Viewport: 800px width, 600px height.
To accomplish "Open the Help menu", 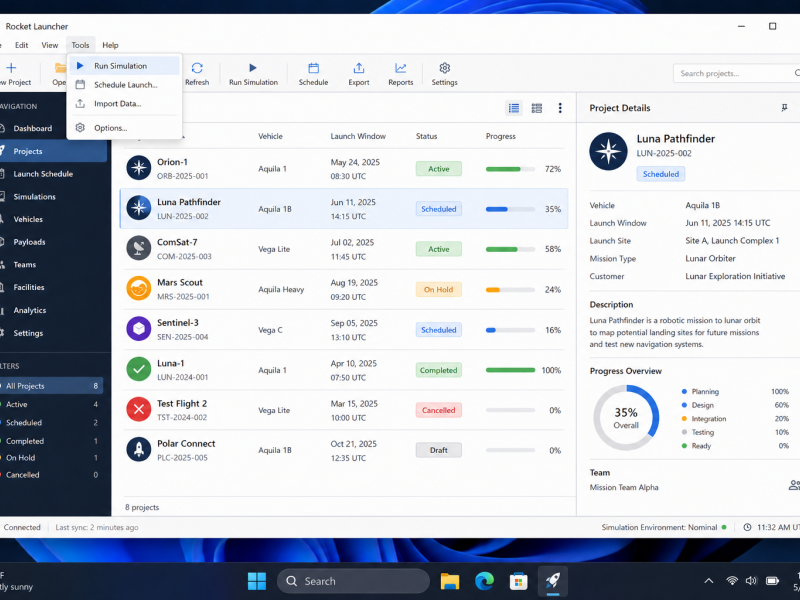I will (110, 45).
